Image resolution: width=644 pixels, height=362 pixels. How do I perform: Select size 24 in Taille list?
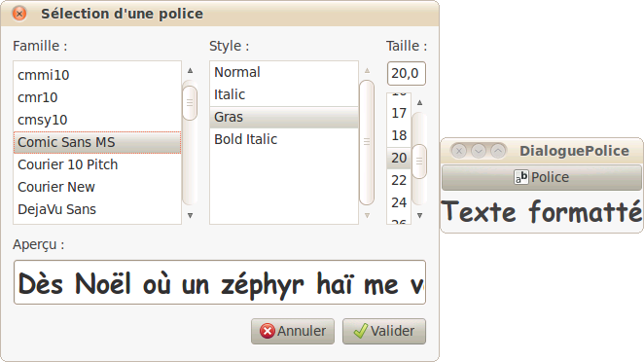(x=399, y=202)
